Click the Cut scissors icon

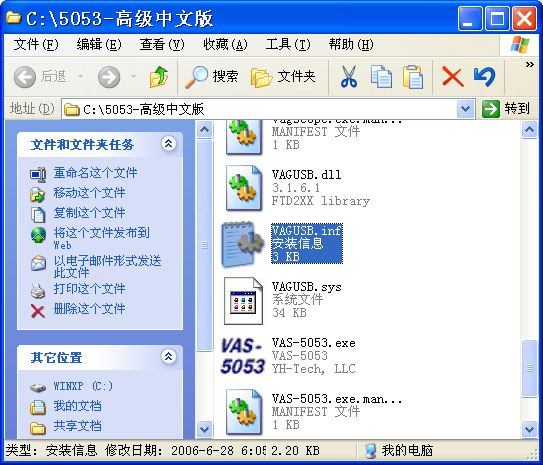point(348,77)
